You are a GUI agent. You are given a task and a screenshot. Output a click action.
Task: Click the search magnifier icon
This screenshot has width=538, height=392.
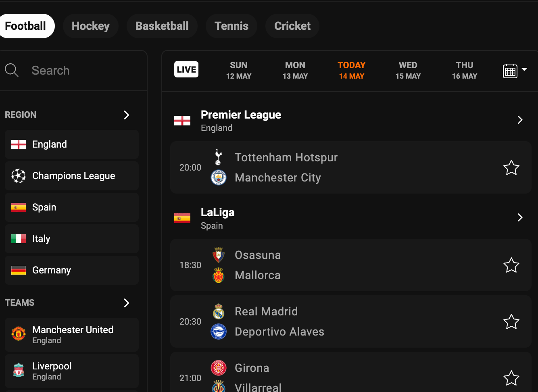point(11,70)
